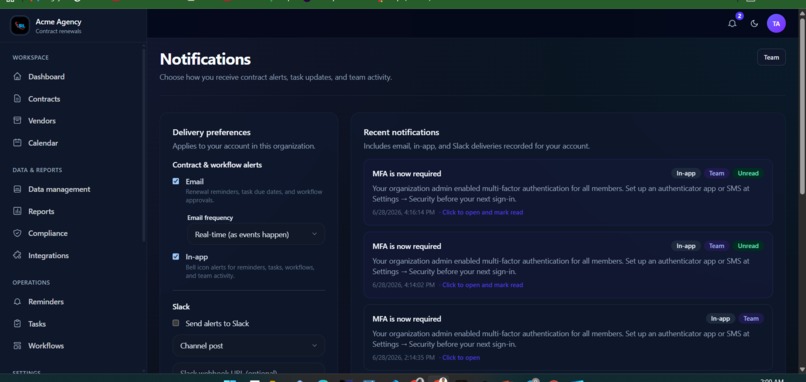806x382 pixels.
Task: Click the Acme Agency logo icon
Action: 20,25
